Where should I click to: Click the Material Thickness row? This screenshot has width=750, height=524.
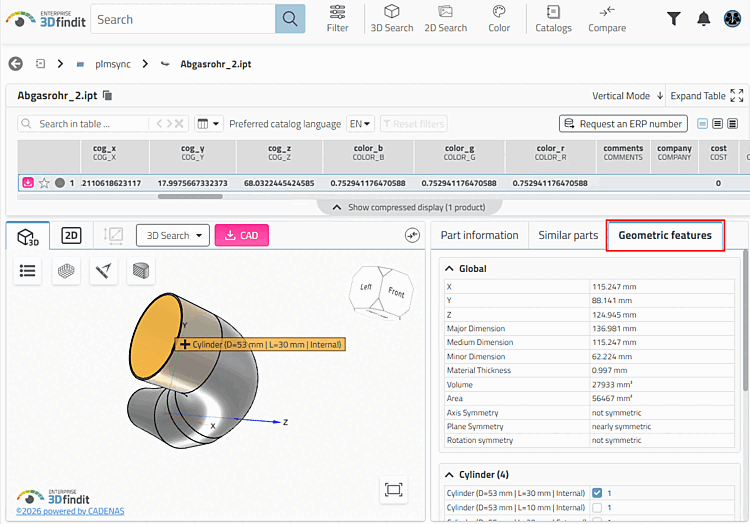[x=589, y=370]
